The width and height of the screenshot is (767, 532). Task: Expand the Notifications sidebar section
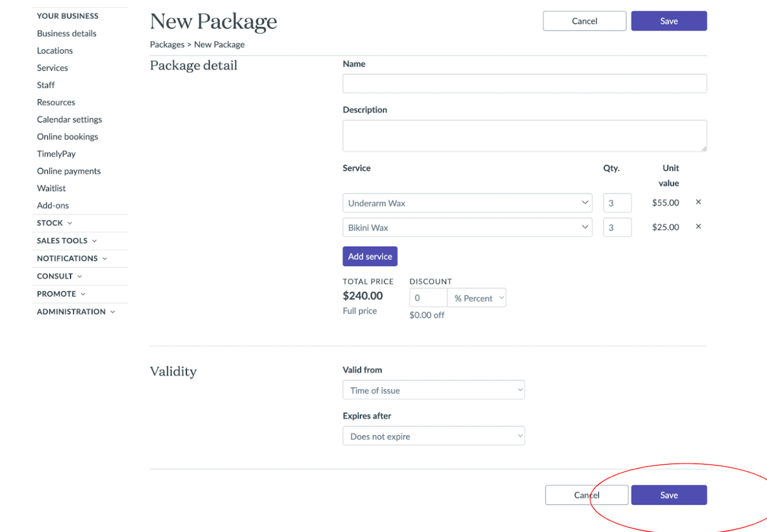click(71, 259)
